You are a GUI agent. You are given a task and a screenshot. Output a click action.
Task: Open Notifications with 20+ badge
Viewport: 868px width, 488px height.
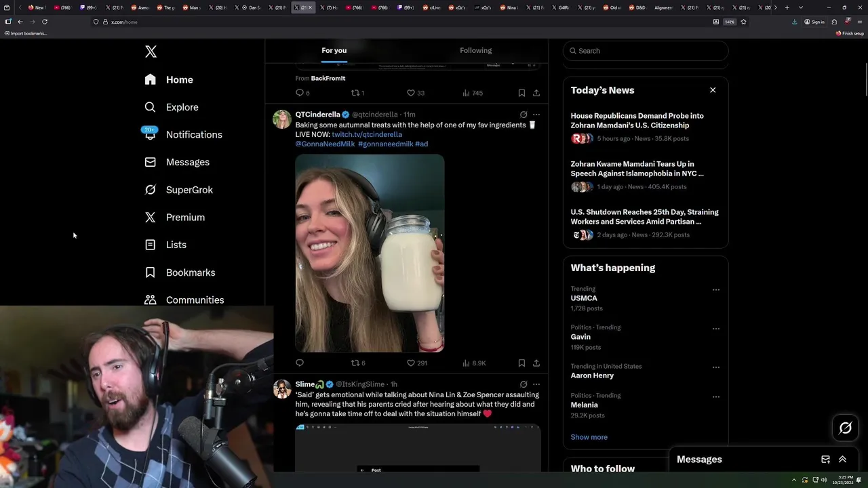point(183,134)
